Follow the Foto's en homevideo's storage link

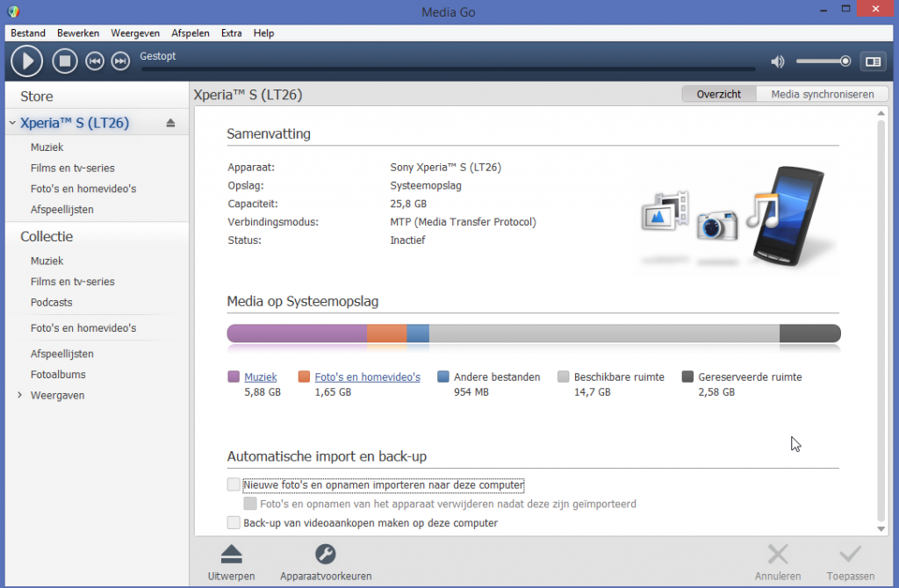point(368,377)
